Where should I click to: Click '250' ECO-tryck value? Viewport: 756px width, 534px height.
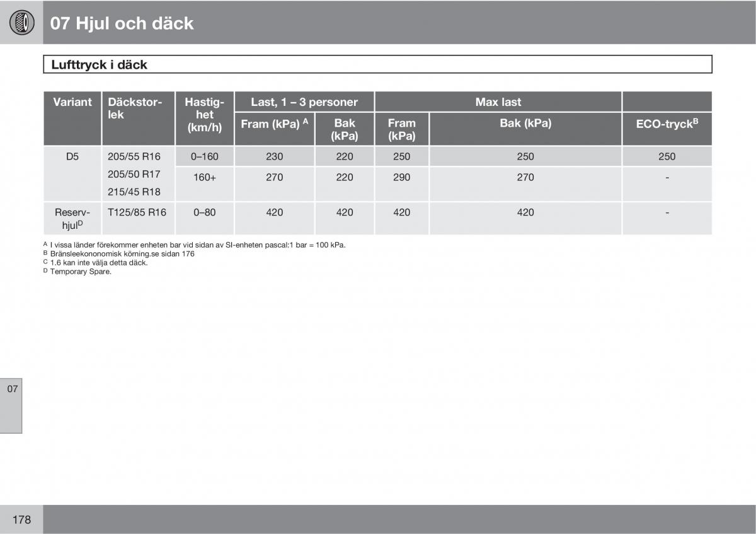point(667,156)
